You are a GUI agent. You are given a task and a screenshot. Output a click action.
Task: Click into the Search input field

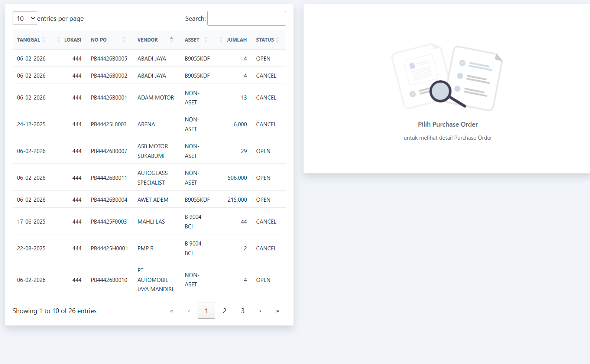[x=246, y=18]
